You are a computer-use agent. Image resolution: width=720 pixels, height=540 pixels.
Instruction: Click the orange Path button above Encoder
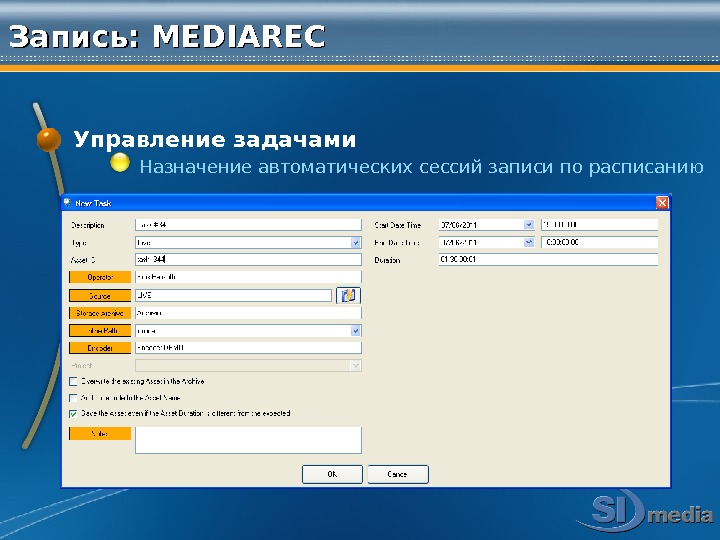[x=100, y=331]
